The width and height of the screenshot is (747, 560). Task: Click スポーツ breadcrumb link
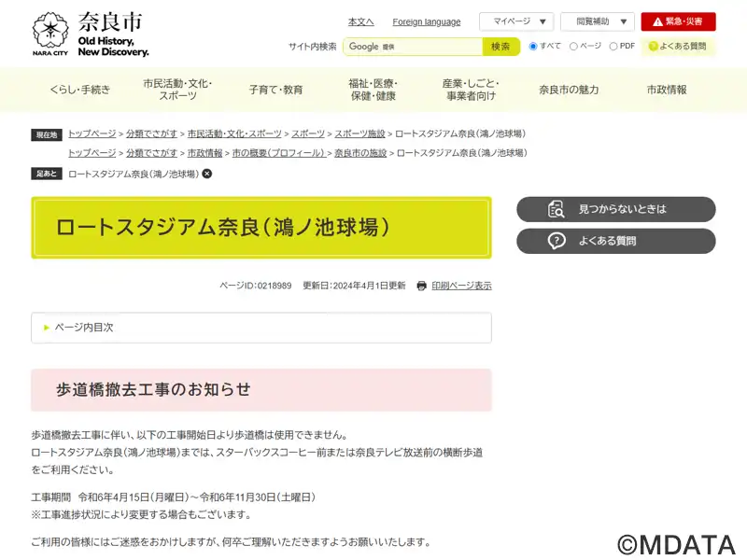pos(308,133)
